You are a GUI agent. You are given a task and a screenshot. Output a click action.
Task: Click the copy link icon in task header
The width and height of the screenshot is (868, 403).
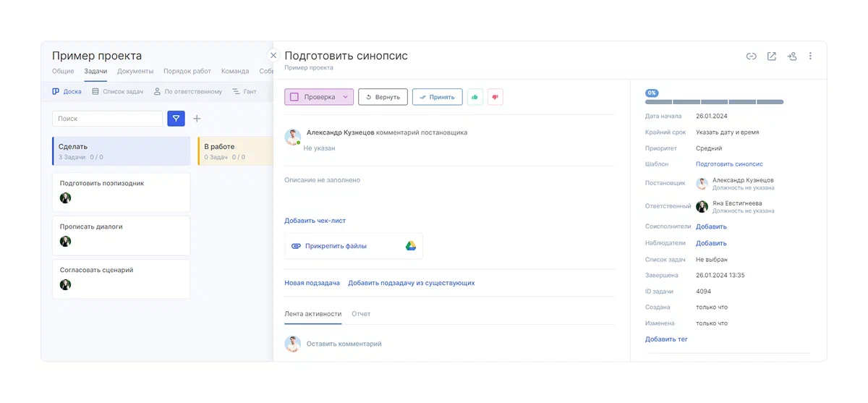click(x=752, y=56)
